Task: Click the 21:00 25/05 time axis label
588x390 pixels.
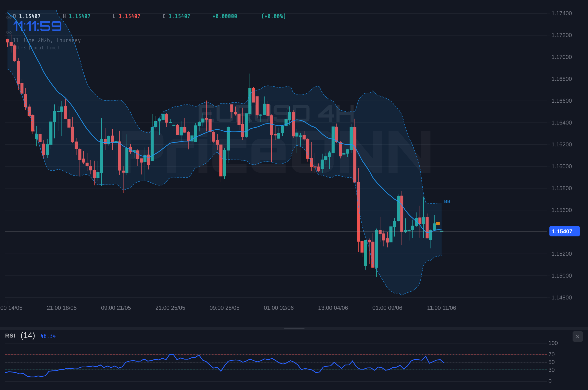Action: (x=170, y=308)
